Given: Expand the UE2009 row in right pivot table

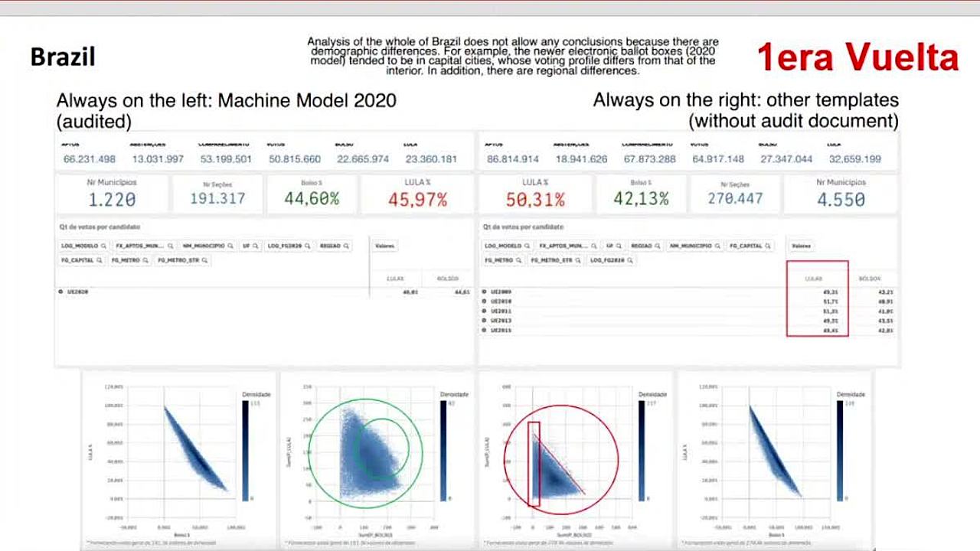Looking at the screenshot, I should pos(484,292).
